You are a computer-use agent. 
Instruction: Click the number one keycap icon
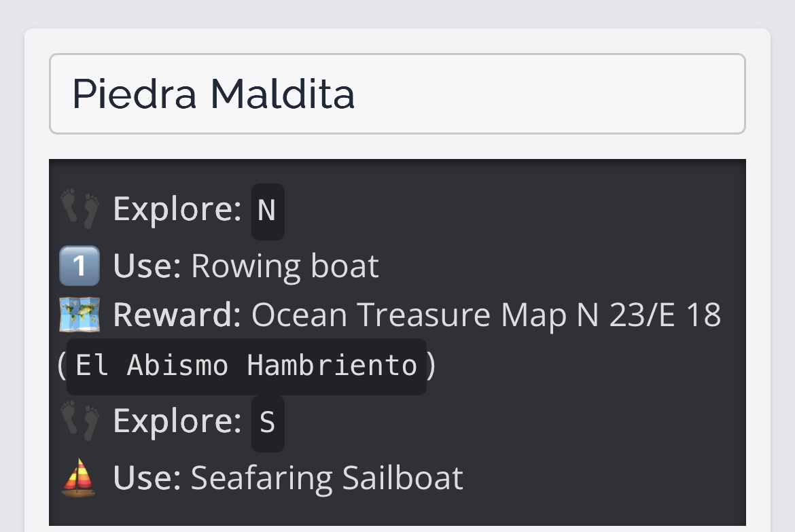click(x=79, y=266)
